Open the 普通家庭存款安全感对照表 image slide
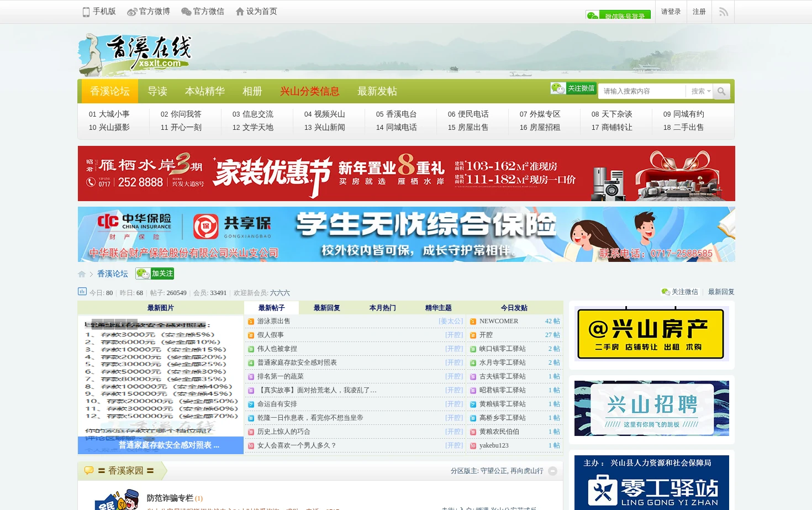 [161, 385]
